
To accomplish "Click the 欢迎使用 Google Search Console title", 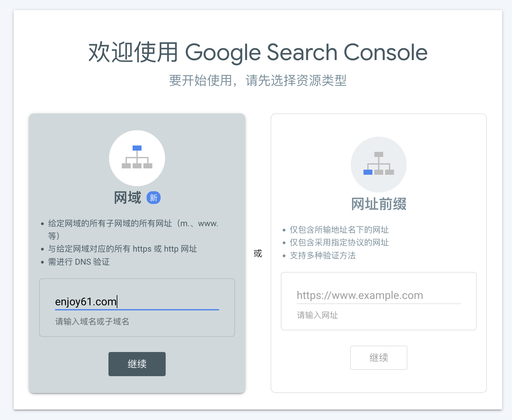I will coord(258,52).
